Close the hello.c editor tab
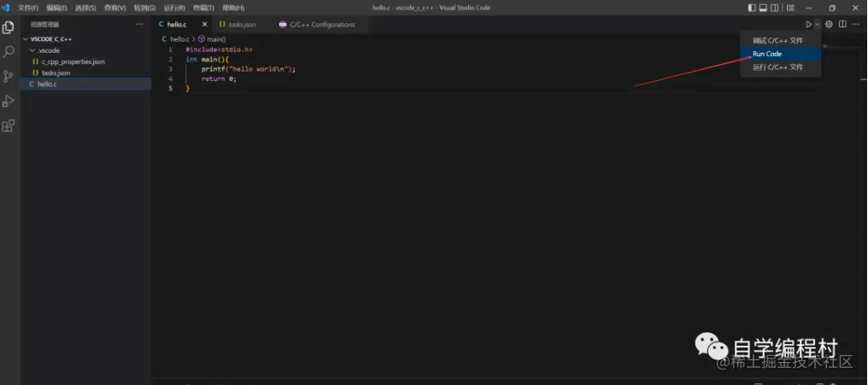The image size is (868, 385). (205, 25)
